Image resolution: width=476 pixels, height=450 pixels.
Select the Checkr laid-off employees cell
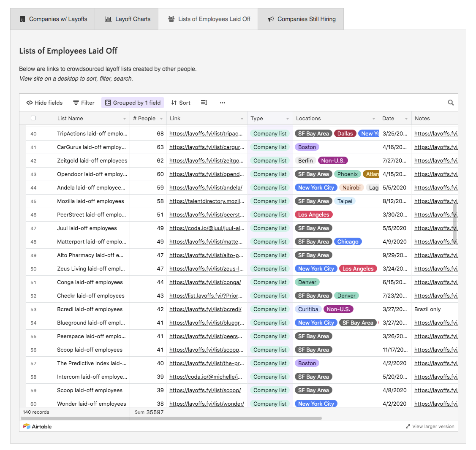click(x=91, y=296)
